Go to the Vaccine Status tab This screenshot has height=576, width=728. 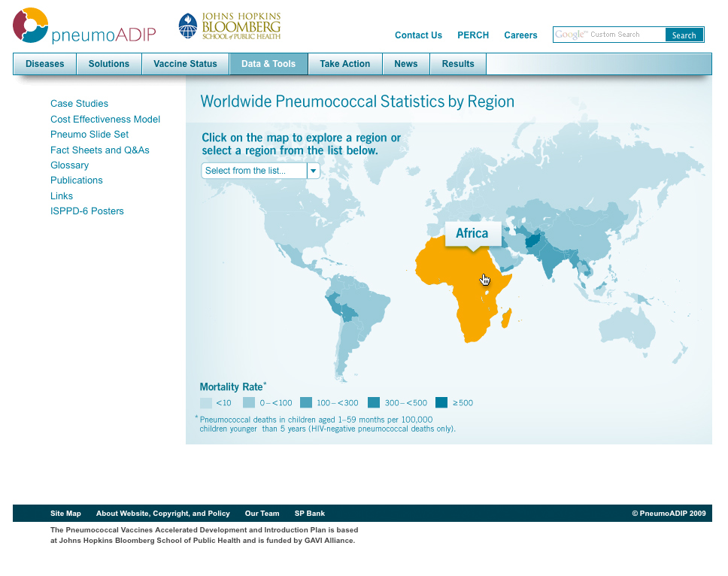pyautogui.click(x=185, y=64)
